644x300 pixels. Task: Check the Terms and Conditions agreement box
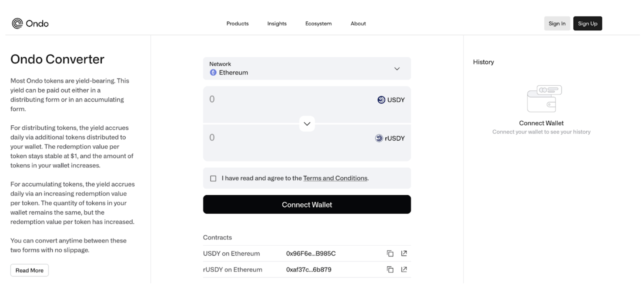(x=213, y=178)
